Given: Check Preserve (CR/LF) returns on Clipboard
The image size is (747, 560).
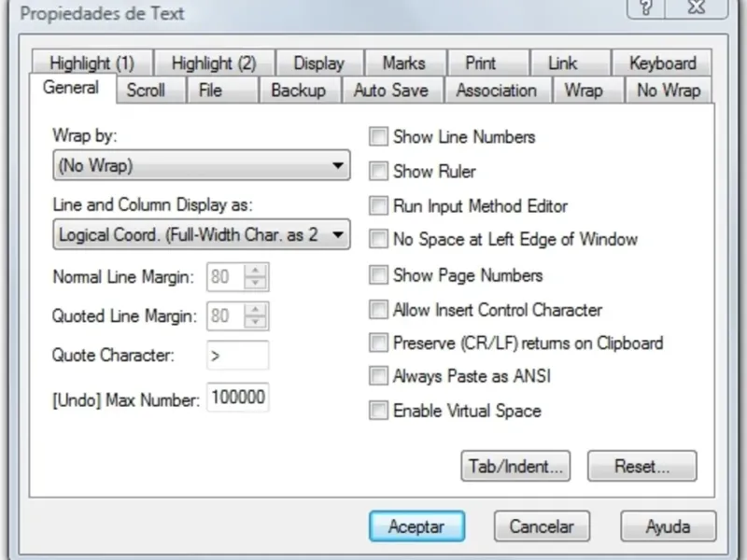Looking at the screenshot, I should click(379, 343).
